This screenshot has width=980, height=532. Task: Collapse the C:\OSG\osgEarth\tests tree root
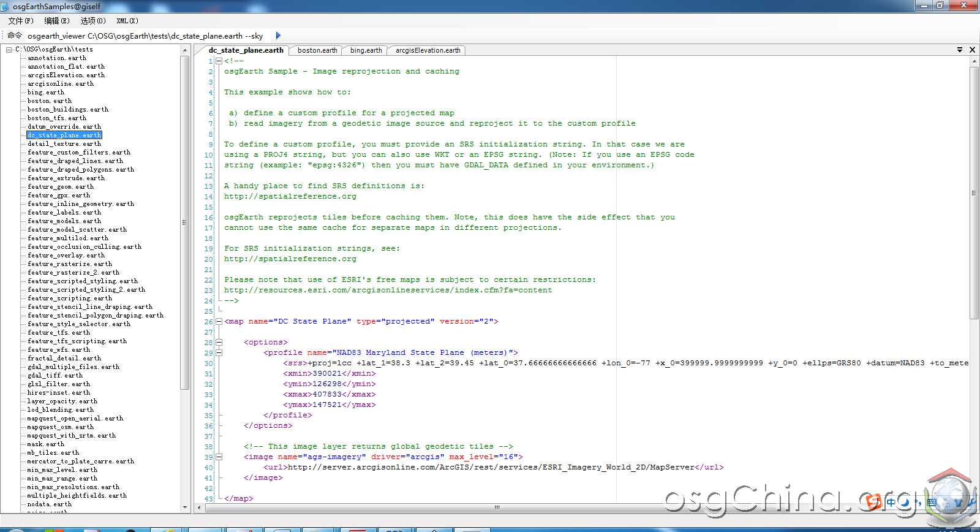pos(9,49)
